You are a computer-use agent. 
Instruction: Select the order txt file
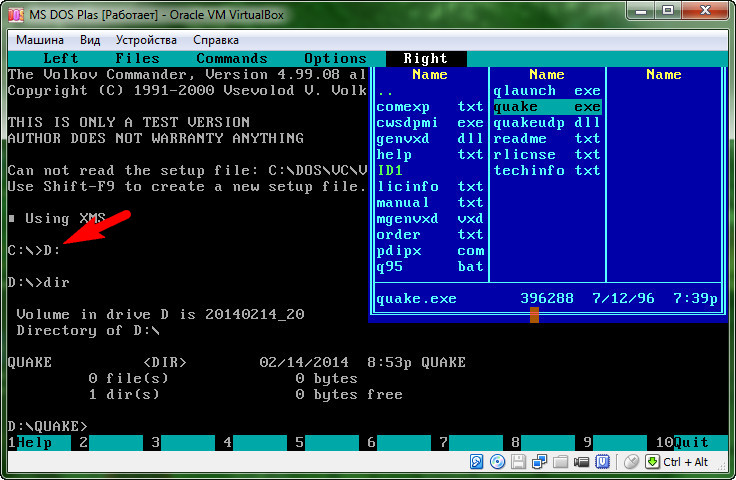pyautogui.click(x=429, y=235)
